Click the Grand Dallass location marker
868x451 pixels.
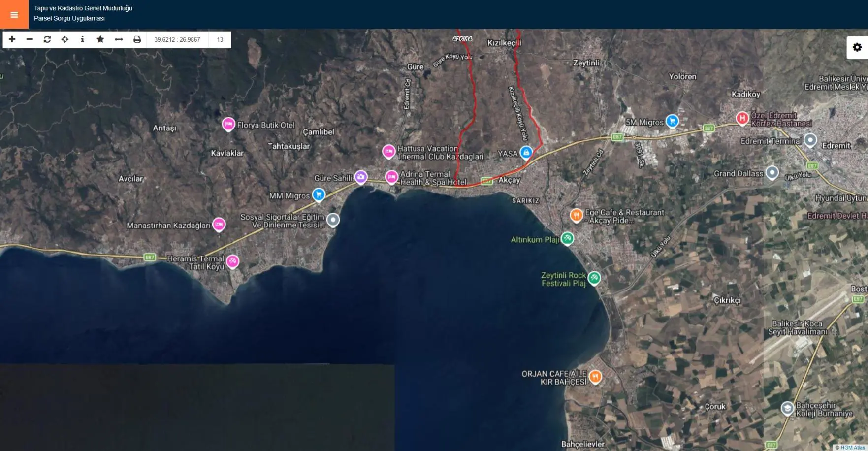[772, 173]
